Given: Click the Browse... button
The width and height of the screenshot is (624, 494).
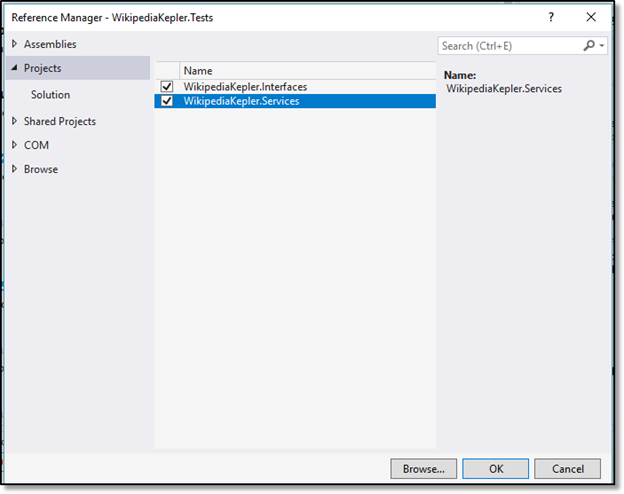Looking at the screenshot, I should (423, 469).
